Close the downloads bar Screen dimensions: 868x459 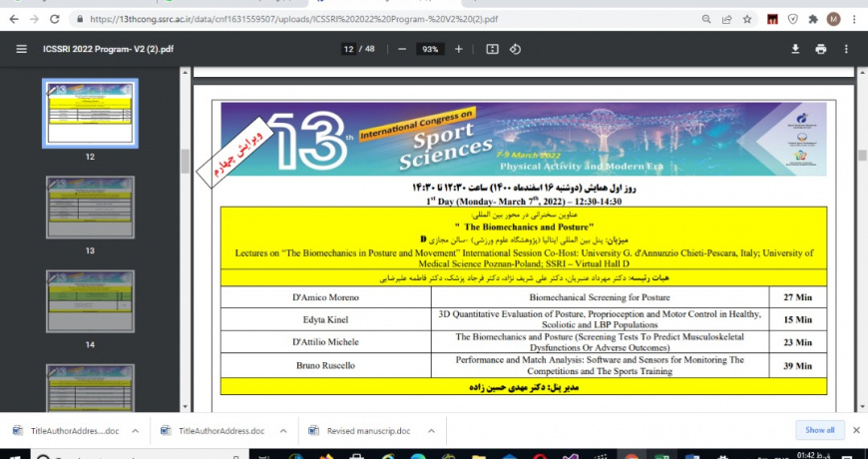(x=856, y=430)
